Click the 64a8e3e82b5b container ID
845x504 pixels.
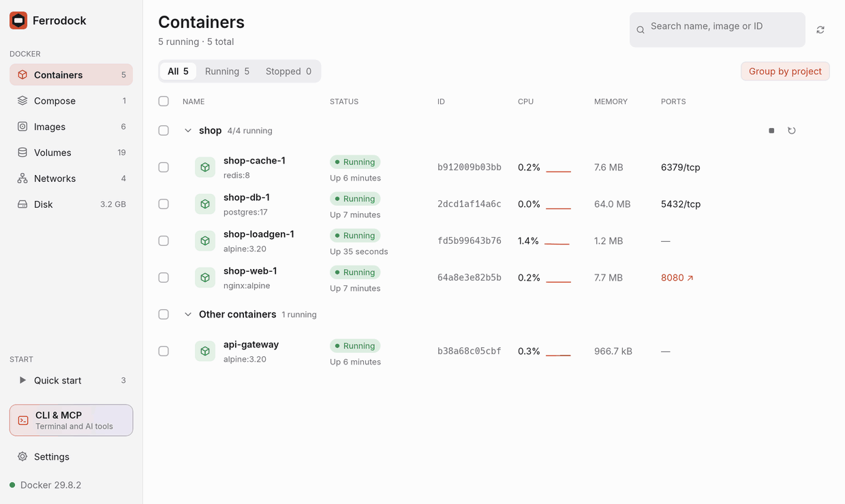(x=470, y=277)
